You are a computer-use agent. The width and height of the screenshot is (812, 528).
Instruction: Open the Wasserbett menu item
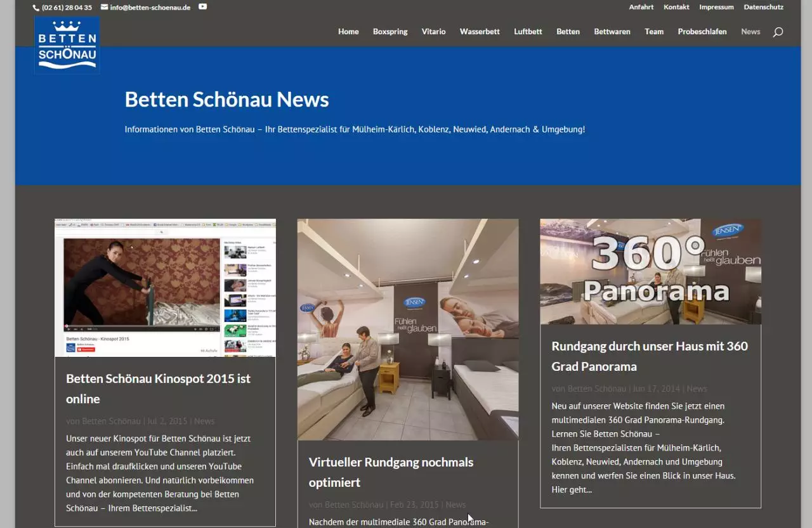480,32
